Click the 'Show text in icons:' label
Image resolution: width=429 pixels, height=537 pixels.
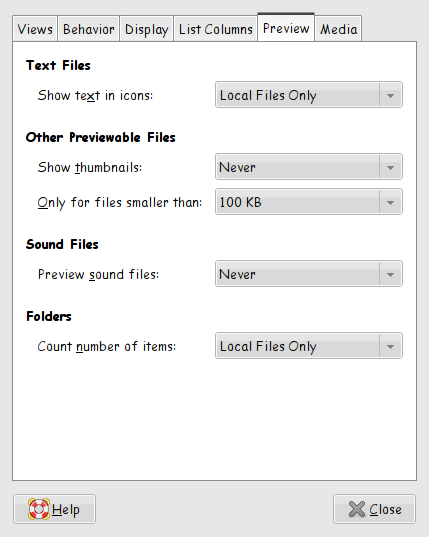(x=95, y=95)
